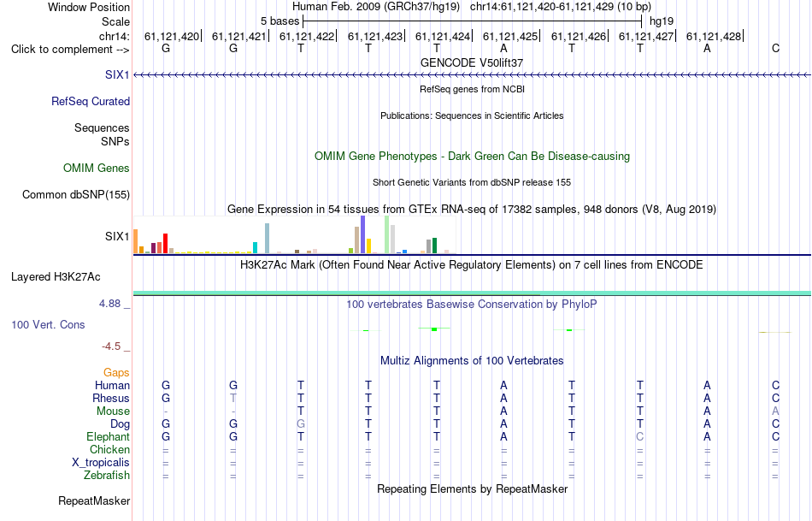This screenshot has width=812, height=521.
Task: Click the Window Position label
Action: coord(89,7)
